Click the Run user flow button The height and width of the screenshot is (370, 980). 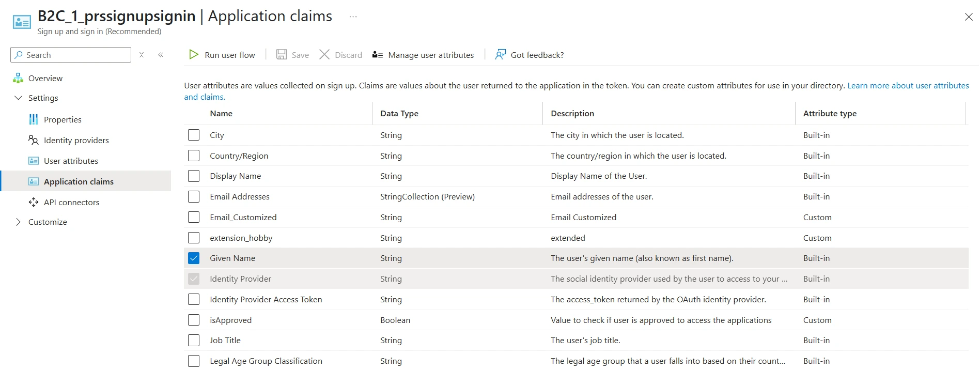point(222,55)
